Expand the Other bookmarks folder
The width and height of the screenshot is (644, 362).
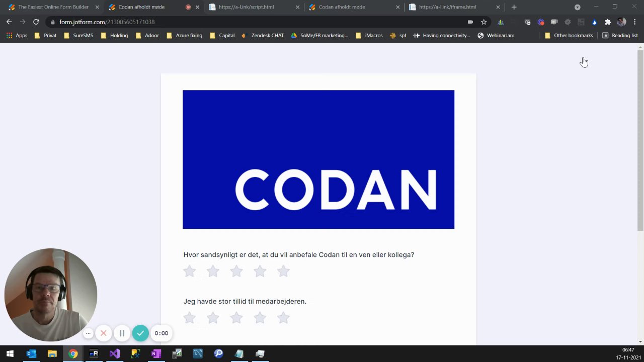(569, 35)
